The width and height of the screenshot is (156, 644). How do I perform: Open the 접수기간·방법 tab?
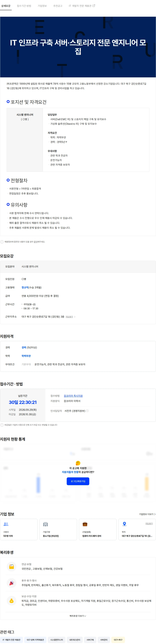click(24, 6)
